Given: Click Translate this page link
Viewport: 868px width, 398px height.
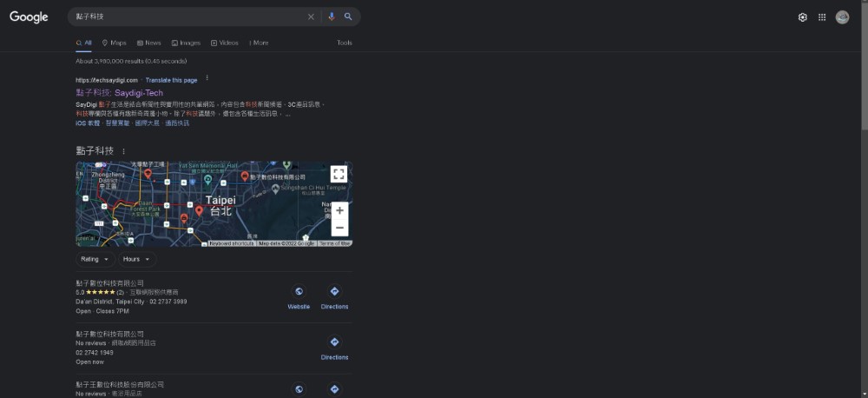Looking at the screenshot, I should point(171,80).
